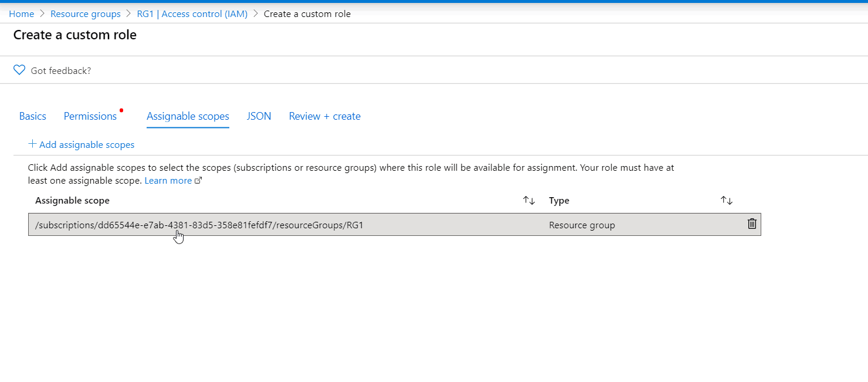Image resolution: width=868 pixels, height=382 pixels.
Task: Open Resource groups from breadcrumb
Action: point(85,13)
